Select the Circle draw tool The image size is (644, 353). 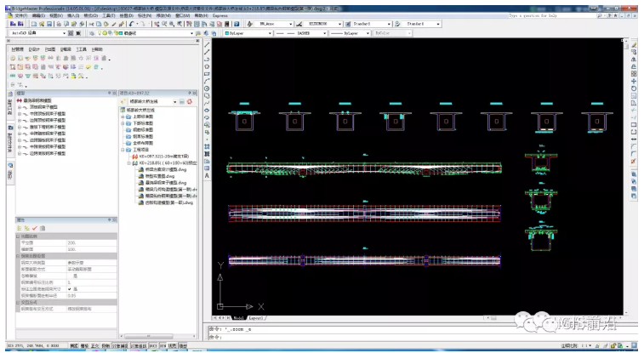click(207, 88)
